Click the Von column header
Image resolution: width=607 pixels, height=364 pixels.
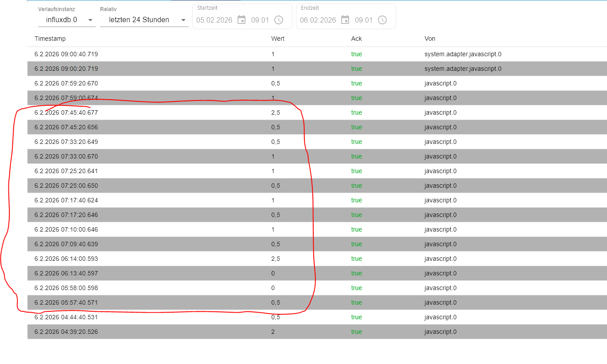[430, 39]
